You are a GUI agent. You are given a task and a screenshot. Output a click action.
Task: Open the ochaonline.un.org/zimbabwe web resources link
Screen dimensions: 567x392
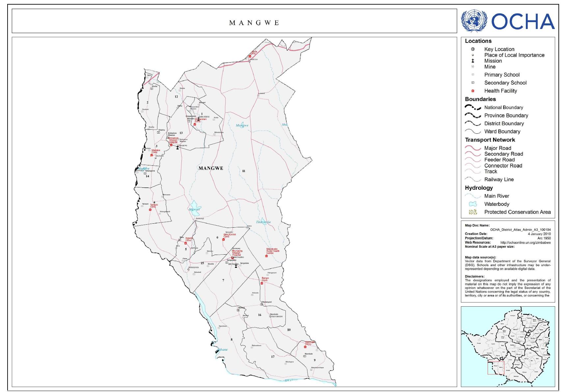[525, 242]
